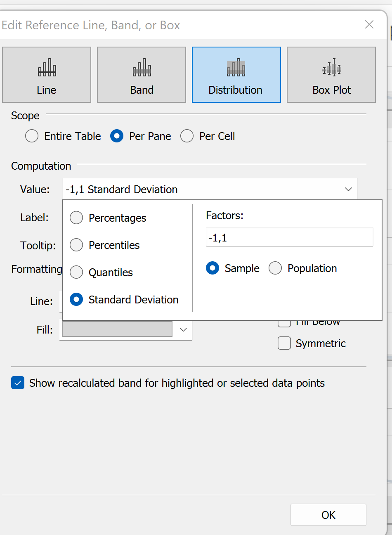Enable the Symmetric checkbox
This screenshot has height=535, width=392.
point(284,343)
